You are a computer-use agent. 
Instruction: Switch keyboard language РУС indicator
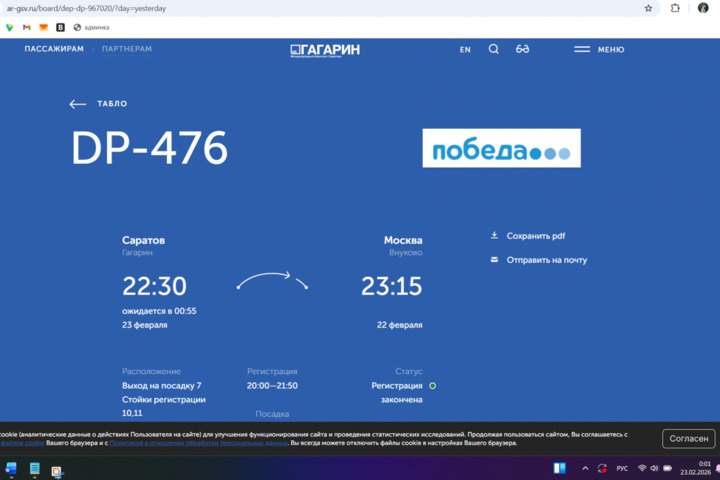621,468
